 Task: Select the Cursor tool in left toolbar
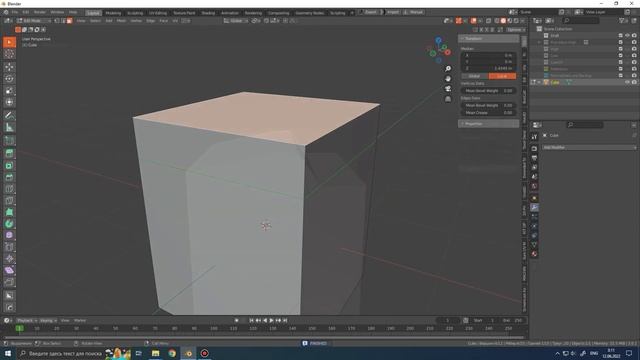click(x=9, y=54)
